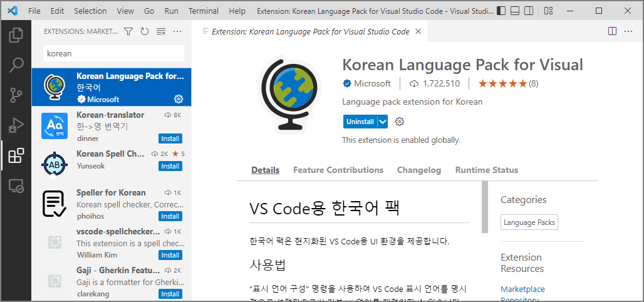The width and height of the screenshot is (644, 302).
Task: Open the Run and Debug view
Action: click(x=16, y=125)
